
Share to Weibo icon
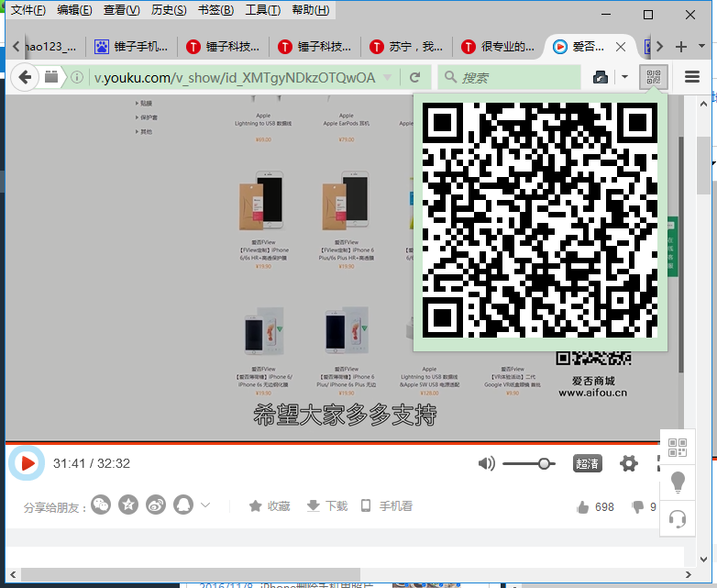click(156, 505)
